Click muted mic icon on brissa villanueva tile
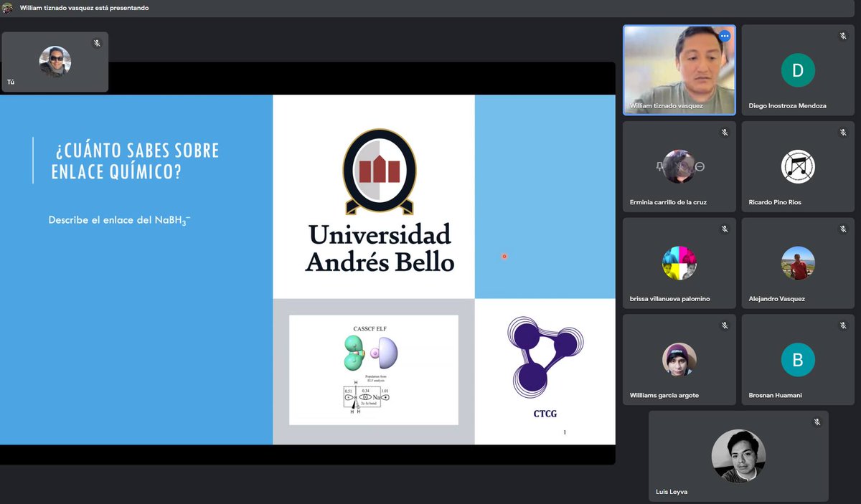Screen dimensions: 861x504 pyautogui.click(x=725, y=229)
